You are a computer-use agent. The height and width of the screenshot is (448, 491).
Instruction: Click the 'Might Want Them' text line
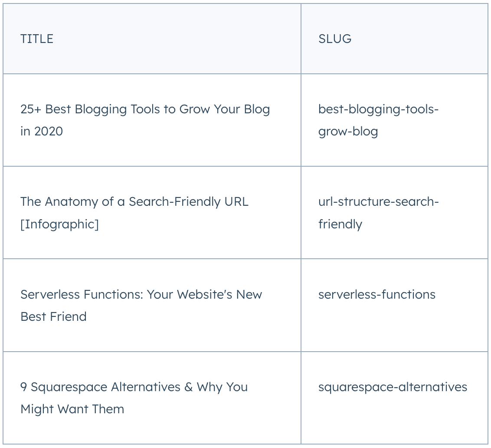click(72, 409)
